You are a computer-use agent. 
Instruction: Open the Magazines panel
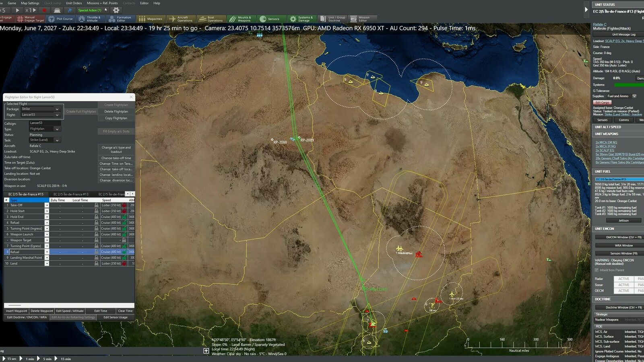pyautogui.click(x=151, y=18)
